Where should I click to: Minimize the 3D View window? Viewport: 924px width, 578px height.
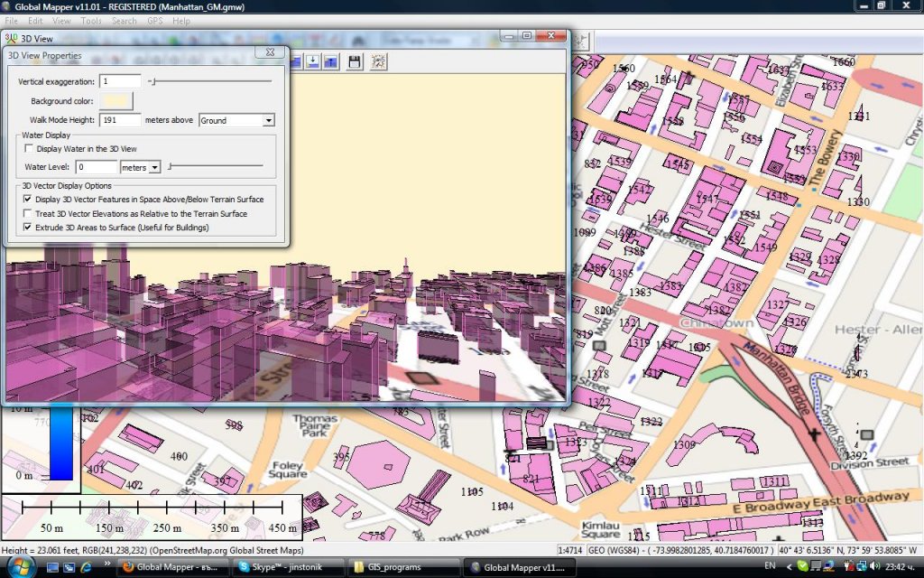click(509, 35)
